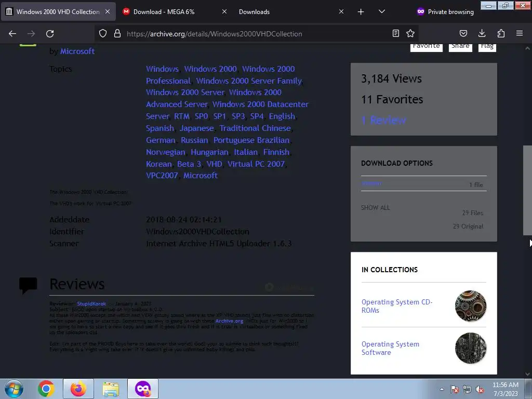Open the taskbar clock showing 11:56 AM
The width and height of the screenshot is (532, 399).
pyautogui.click(x=506, y=389)
